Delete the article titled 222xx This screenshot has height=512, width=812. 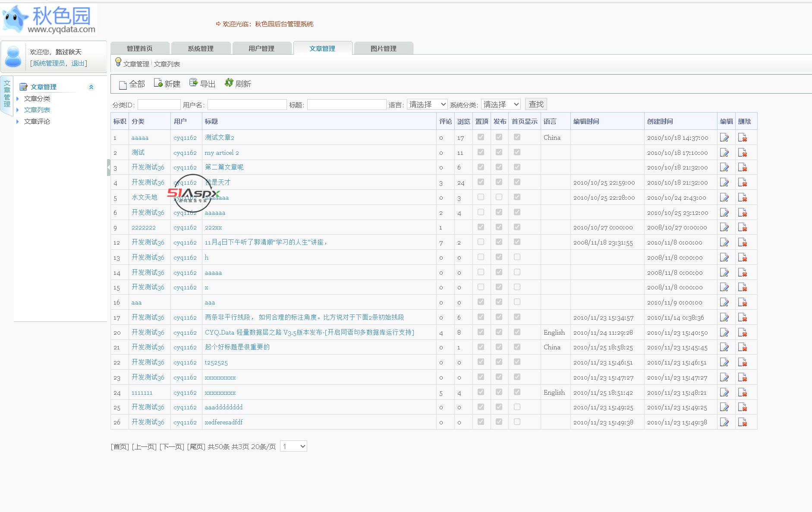point(743,227)
